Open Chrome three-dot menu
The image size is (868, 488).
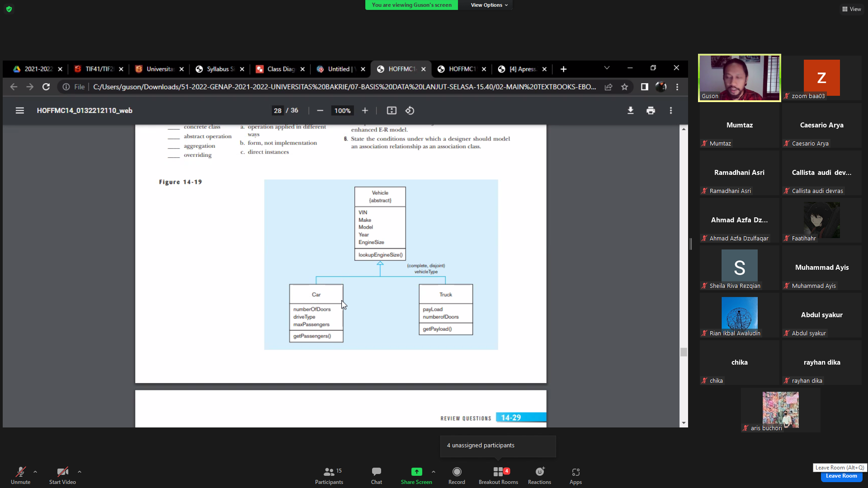(677, 87)
